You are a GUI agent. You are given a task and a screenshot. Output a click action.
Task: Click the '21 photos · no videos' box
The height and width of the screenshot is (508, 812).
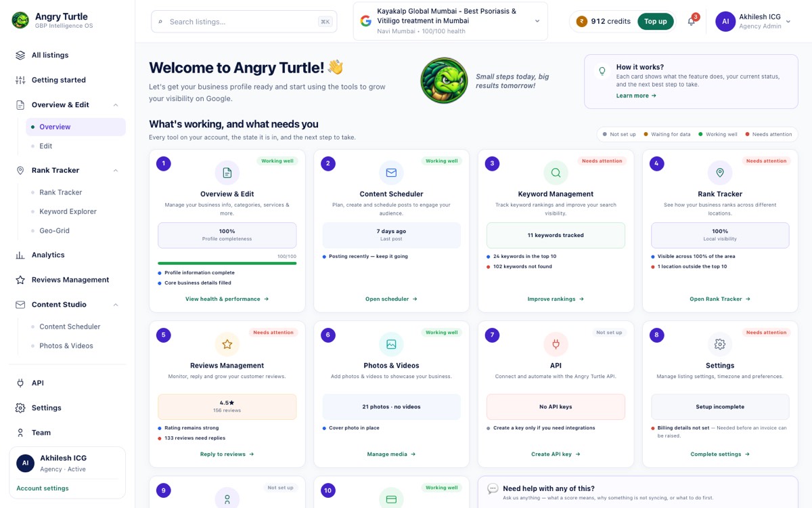coord(391,407)
